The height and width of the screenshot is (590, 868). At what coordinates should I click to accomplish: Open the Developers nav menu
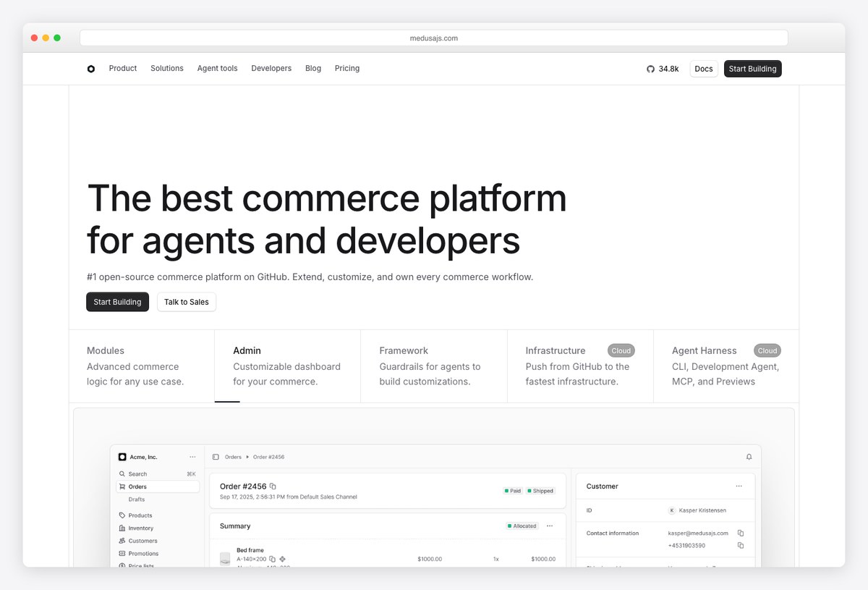coord(271,68)
